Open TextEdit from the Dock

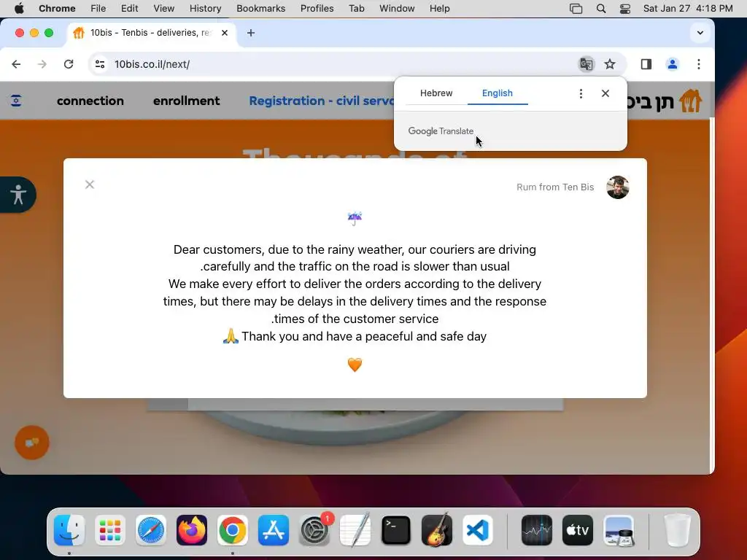coord(355,530)
